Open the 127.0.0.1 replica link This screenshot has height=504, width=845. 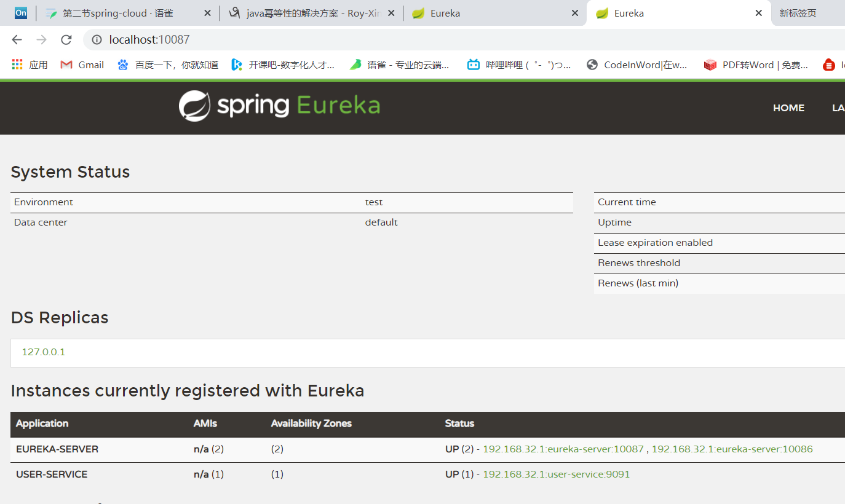point(43,352)
